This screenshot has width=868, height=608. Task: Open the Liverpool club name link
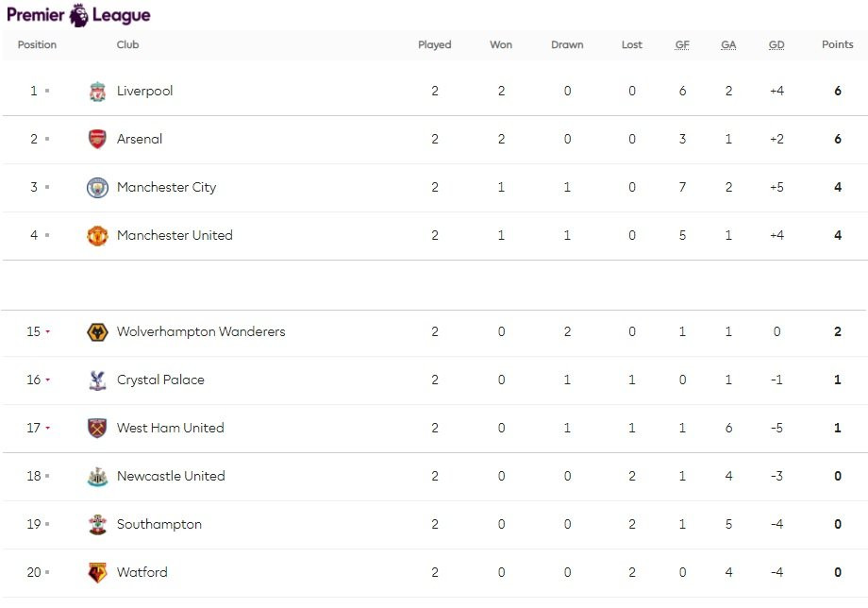point(144,92)
